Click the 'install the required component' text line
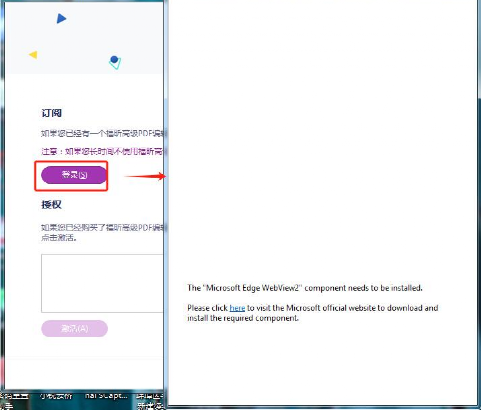Viewport: 481px width, 410px height. coord(243,318)
